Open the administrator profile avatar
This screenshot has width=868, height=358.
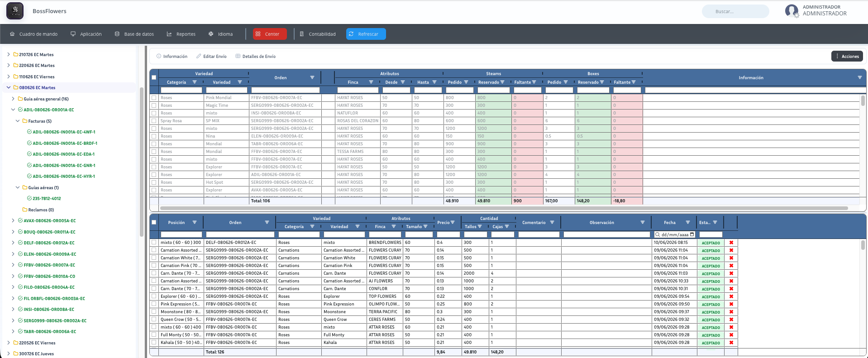pos(792,11)
